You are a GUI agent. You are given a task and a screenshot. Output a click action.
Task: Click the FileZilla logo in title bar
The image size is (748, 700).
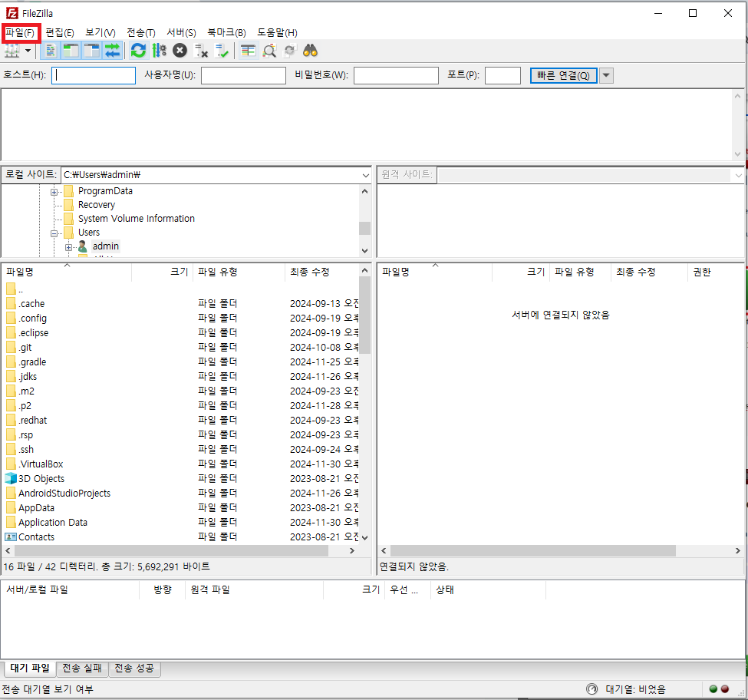[12, 13]
